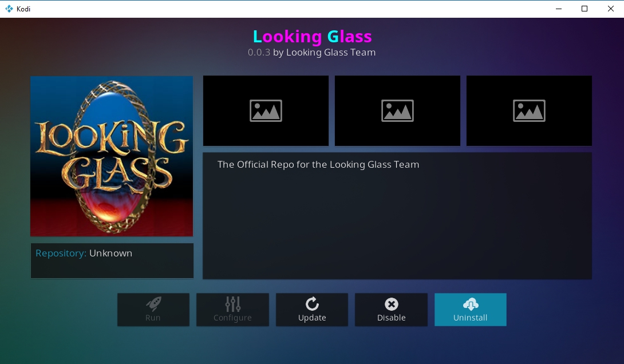
Task: Close the Kodi window
Action: click(x=610, y=9)
